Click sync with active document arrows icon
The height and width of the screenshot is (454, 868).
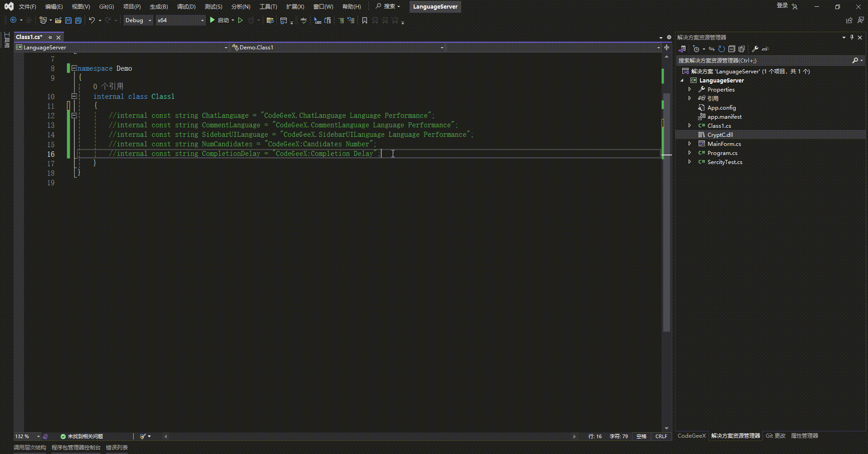click(x=712, y=49)
